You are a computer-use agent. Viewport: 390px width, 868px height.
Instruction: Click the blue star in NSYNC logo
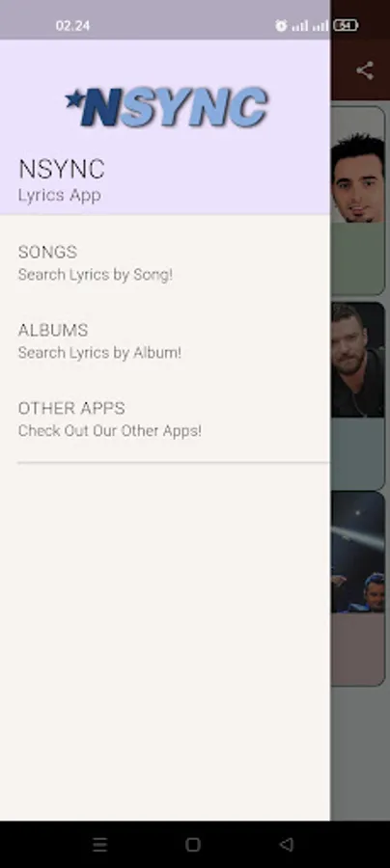tap(73, 99)
